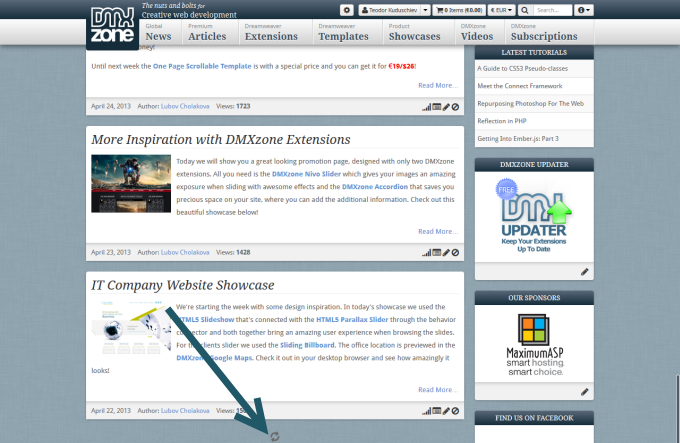Click window layout icon on April 24 post
Viewport: 680px width, 443px height.
[x=437, y=107]
